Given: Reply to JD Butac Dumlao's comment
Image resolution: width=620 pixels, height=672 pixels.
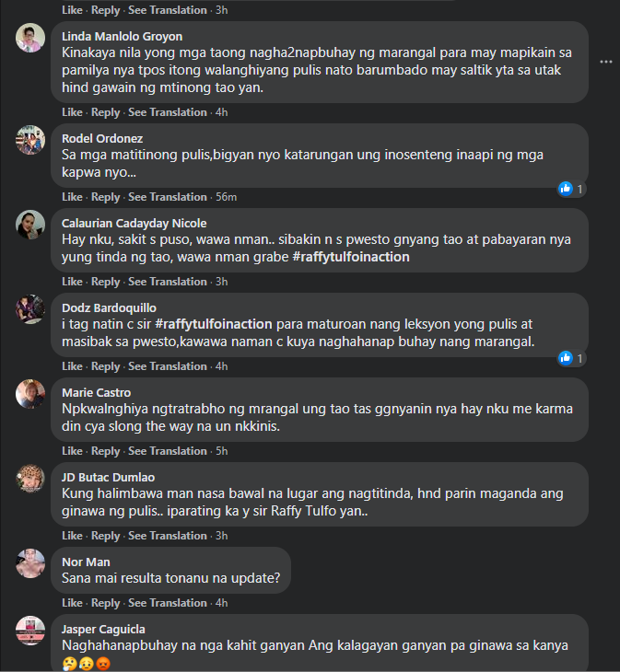Looking at the screenshot, I should point(106,536).
